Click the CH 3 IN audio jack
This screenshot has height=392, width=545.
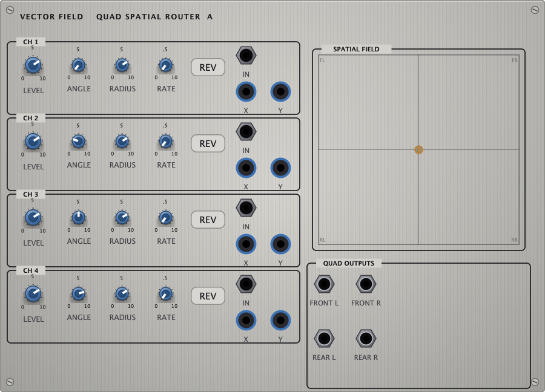coord(246,208)
